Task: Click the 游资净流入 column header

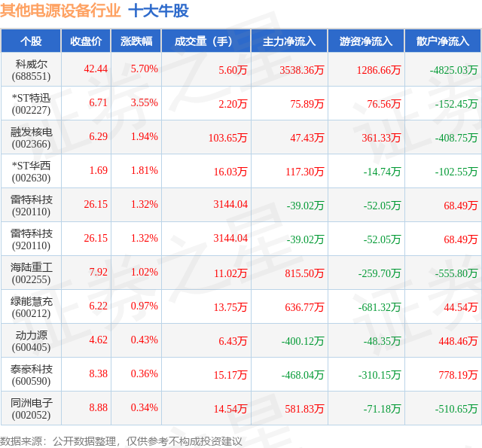Action: click(x=367, y=41)
